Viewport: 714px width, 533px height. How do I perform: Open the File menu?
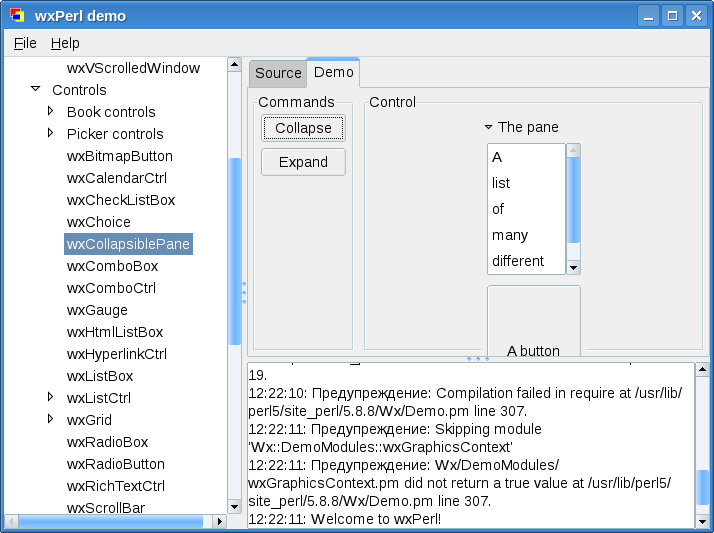pos(25,43)
